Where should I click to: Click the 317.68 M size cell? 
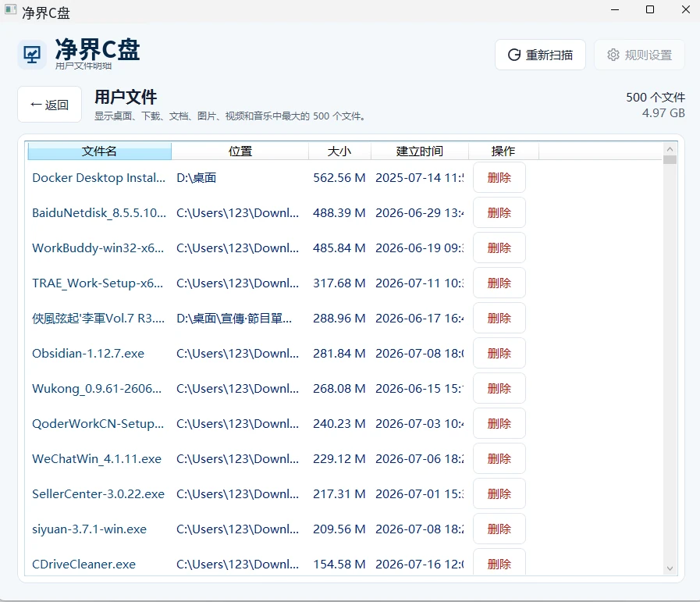pos(339,283)
